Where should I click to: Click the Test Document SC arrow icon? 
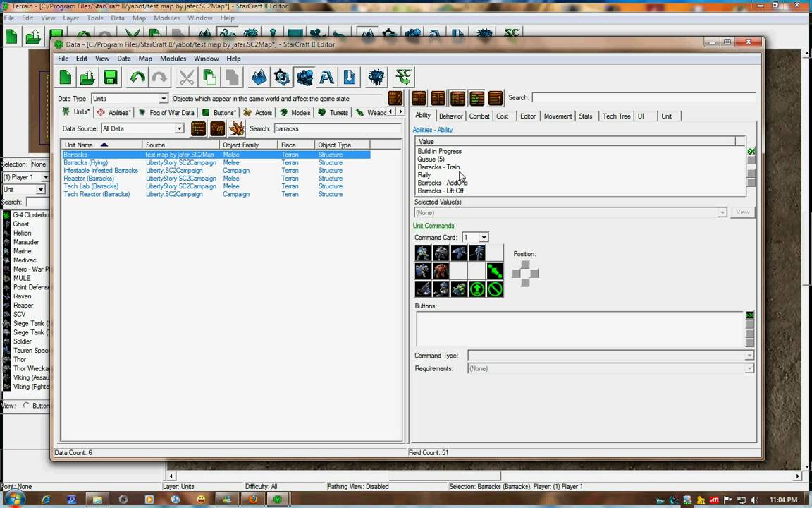pos(403,78)
